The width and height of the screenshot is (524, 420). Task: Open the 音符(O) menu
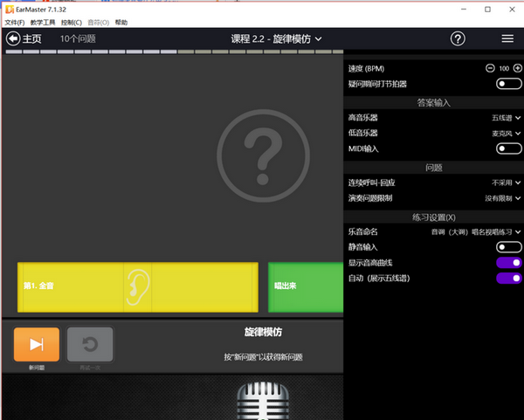coord(98,23)
